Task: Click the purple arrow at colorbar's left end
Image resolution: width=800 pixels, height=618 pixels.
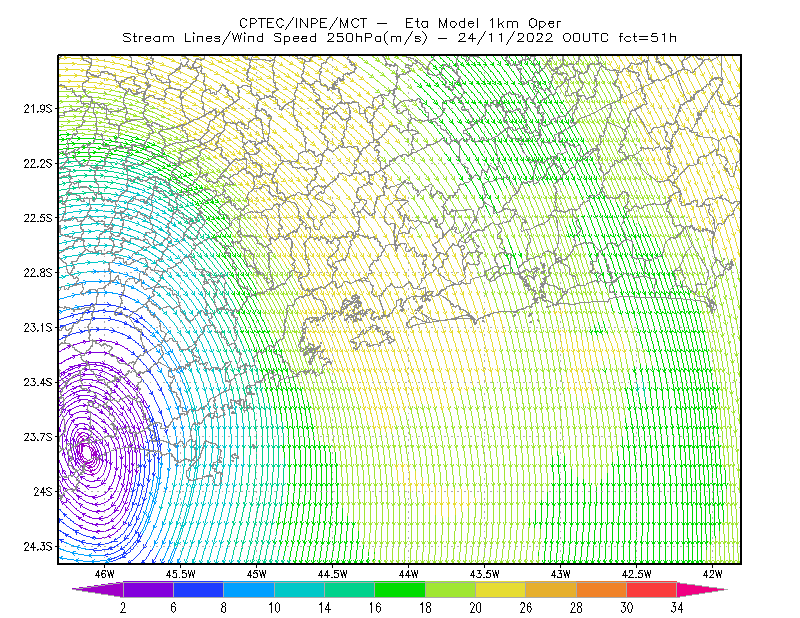Action: click(x=98, y=589)
